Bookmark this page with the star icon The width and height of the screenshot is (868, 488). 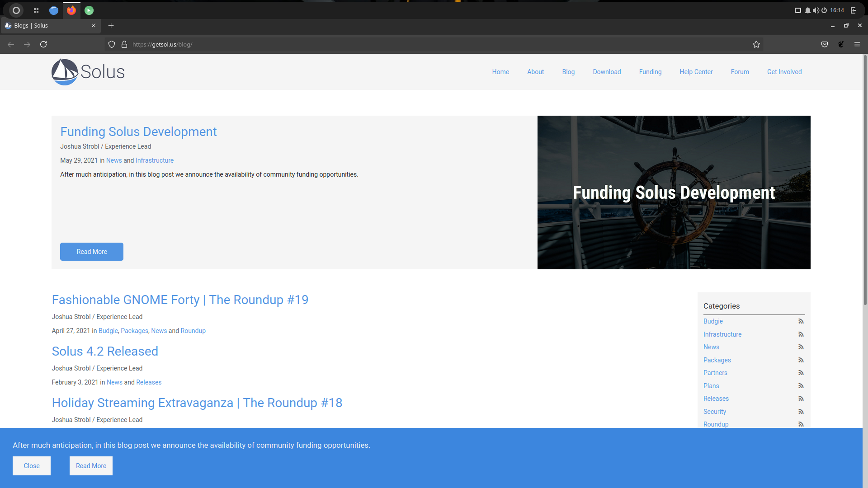pyautogui.click(x=756, y=44)
